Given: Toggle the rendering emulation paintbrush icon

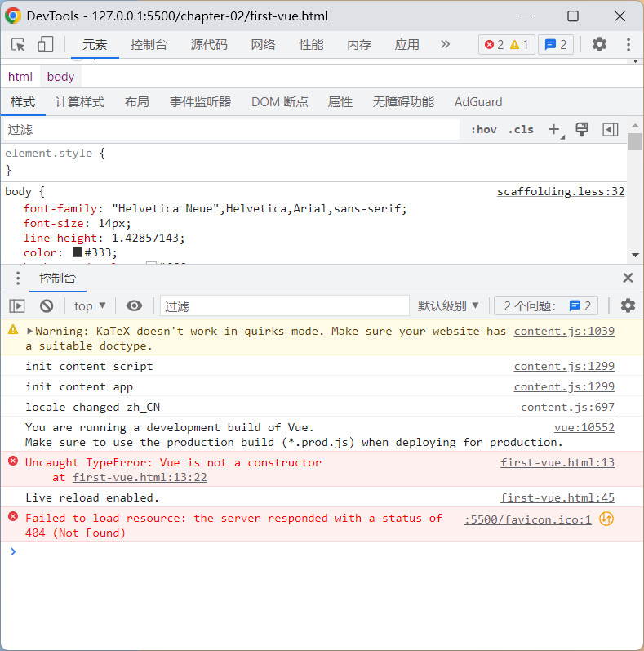Looking at the screenshot, I should pos(582,130).
